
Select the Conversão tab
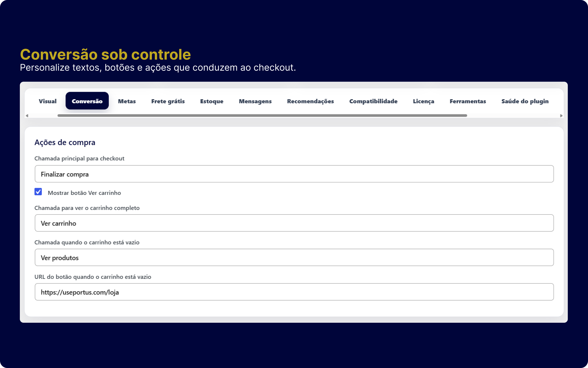(x=87, y=101)
